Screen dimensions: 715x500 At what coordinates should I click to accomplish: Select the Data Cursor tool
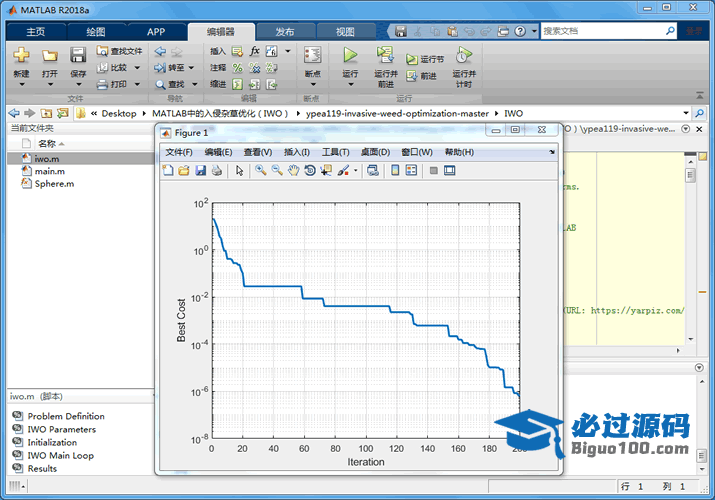[326, 171]
